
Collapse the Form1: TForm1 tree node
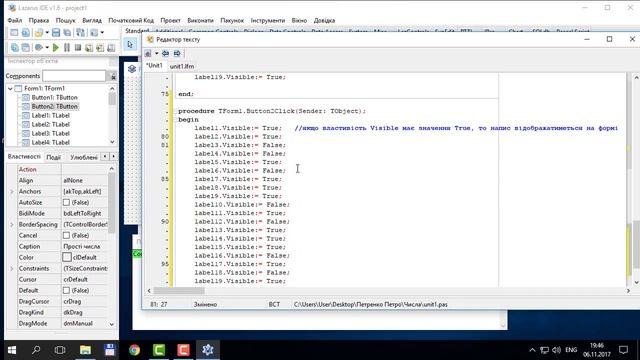(10, 89)
